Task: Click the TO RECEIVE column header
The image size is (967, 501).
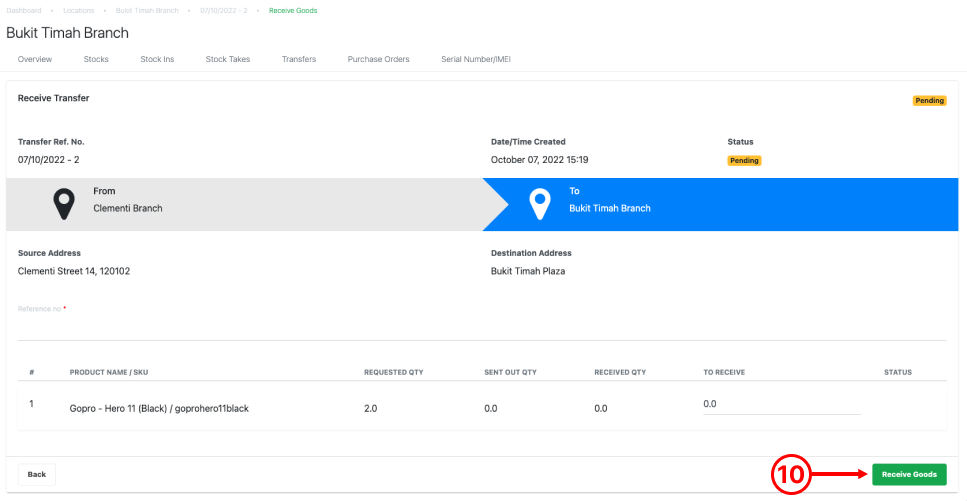Action: pyautogui.click(x=724, y=373)
